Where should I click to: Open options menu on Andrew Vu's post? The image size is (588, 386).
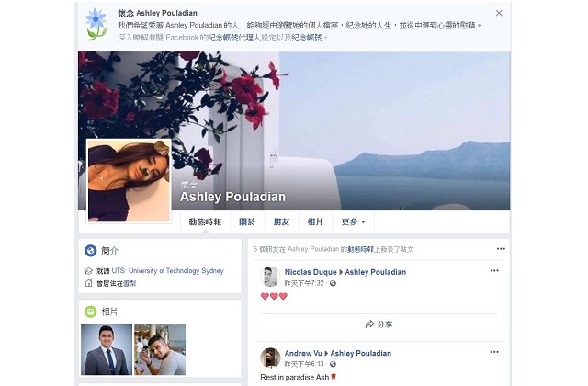pos(494,352)
